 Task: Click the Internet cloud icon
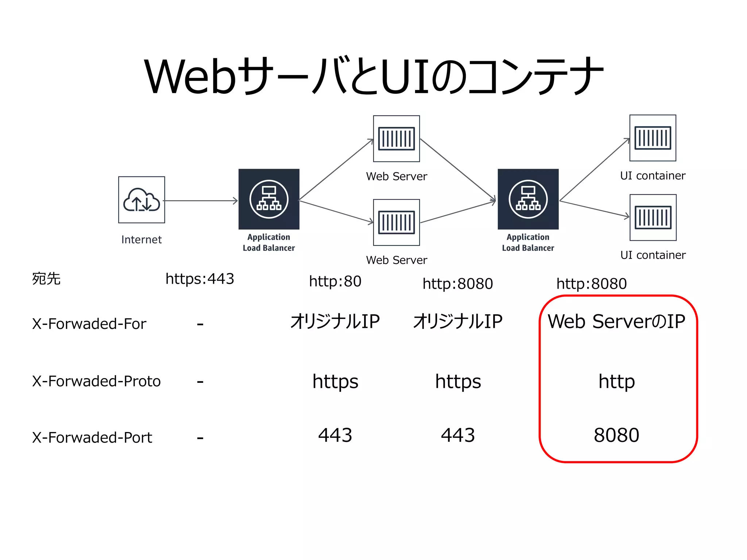click(x=142, y=200)
